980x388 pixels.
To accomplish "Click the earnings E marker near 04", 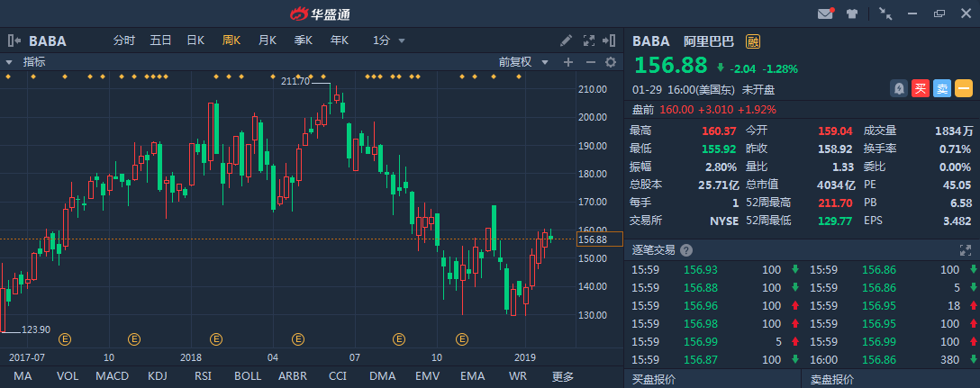I will (298, 339).
